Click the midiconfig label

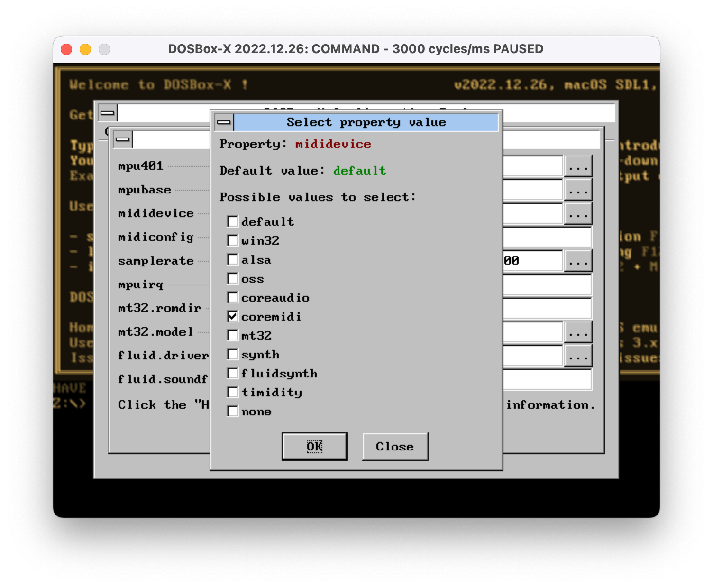[156, 237]
